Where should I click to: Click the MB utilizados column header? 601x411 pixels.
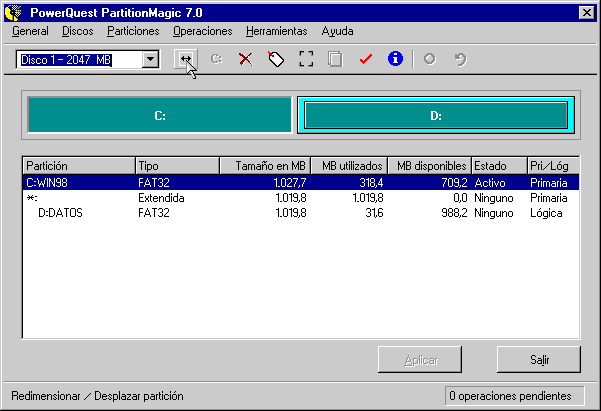click(349, 166)
